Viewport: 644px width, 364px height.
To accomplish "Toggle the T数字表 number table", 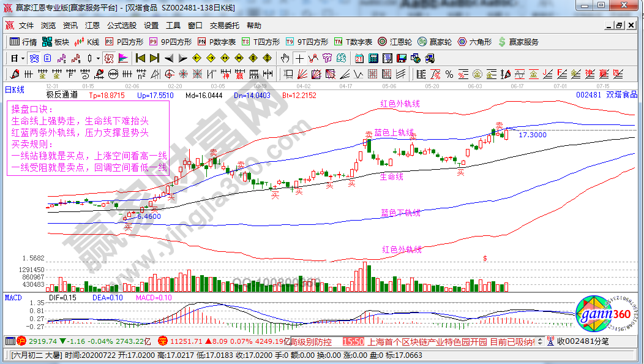I will [353, 42].
